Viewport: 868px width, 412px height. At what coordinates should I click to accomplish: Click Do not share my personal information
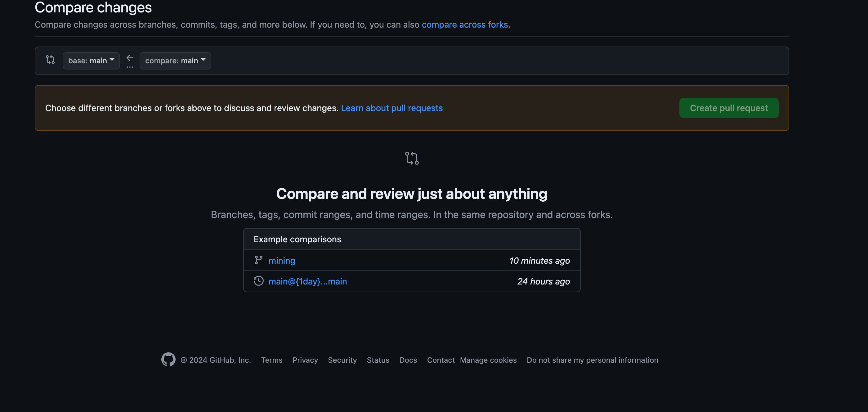(592, 360)
